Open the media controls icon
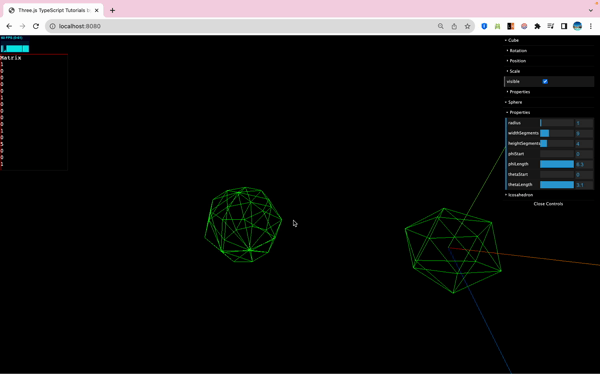Screen dimensions: 600x374 point(551,26)
